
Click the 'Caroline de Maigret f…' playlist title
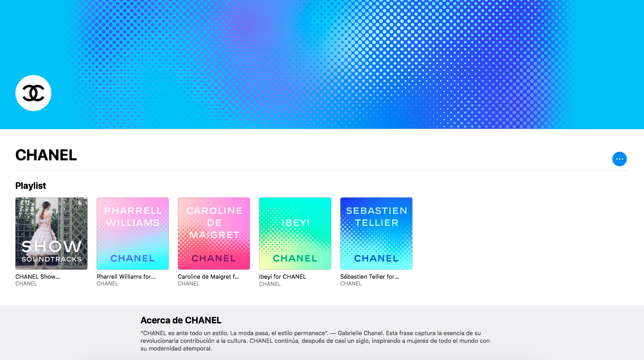click(x=208, y=276)
